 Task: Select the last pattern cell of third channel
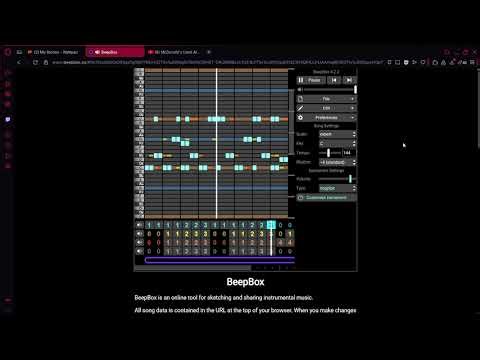pos(290,242)
